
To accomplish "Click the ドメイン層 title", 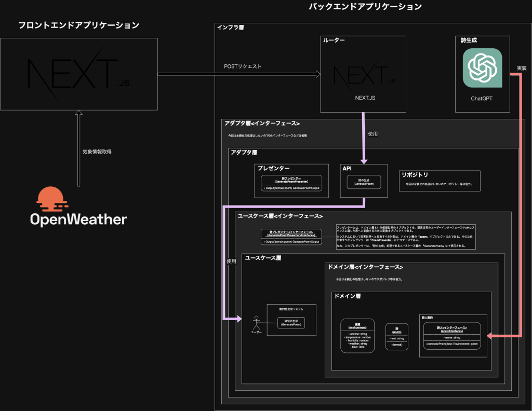I will pyautogui.click(x=347, y=296).
